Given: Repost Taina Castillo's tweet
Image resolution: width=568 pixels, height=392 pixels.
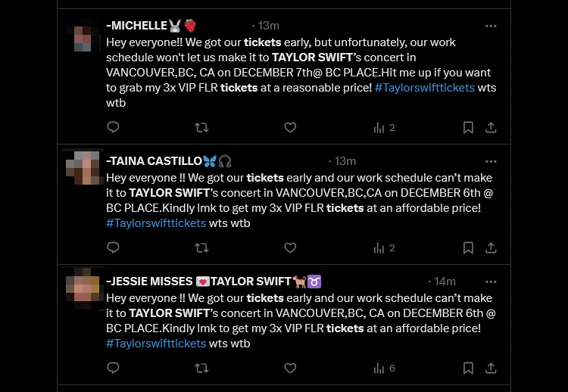Looking at the screenshot, I should (x=201, y=247).
